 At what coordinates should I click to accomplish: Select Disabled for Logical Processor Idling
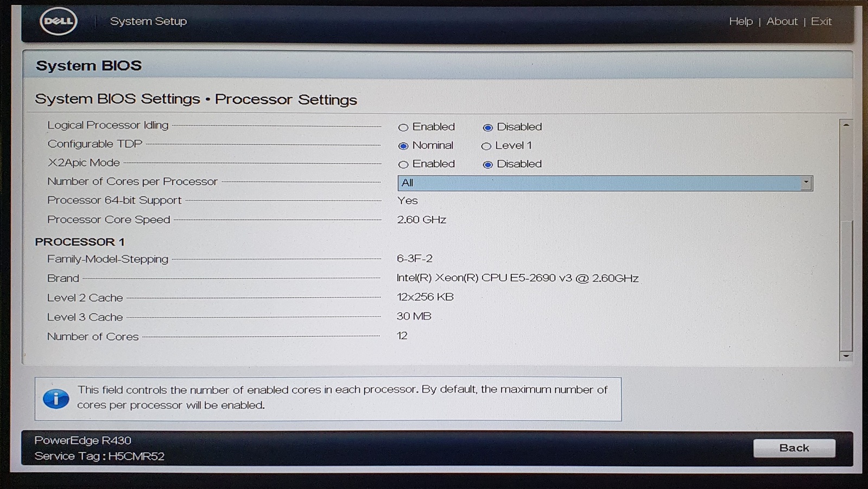point(487,127)
